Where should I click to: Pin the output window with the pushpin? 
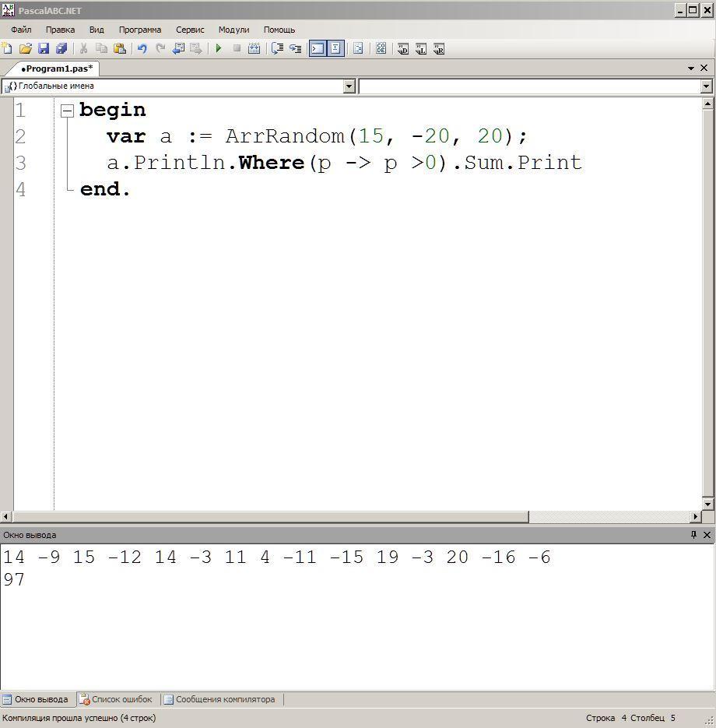pyautogui.click(x=693, y=535)
